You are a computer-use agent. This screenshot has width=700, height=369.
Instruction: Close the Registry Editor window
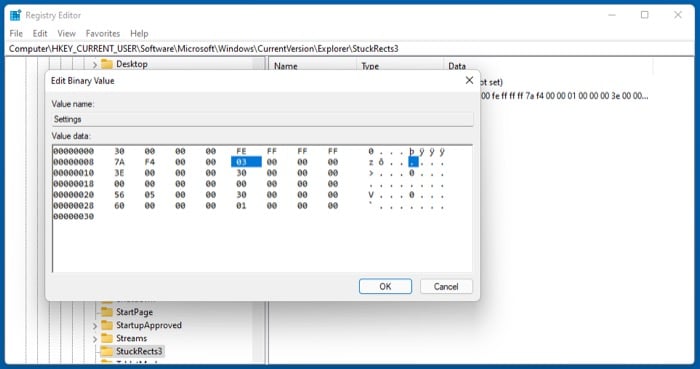pos(678,15)
